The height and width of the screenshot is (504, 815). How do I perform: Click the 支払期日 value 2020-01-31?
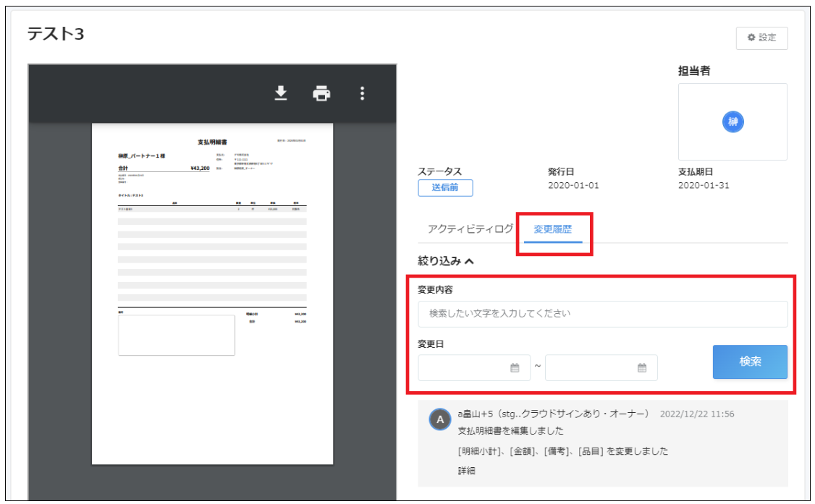pos(704,185)
